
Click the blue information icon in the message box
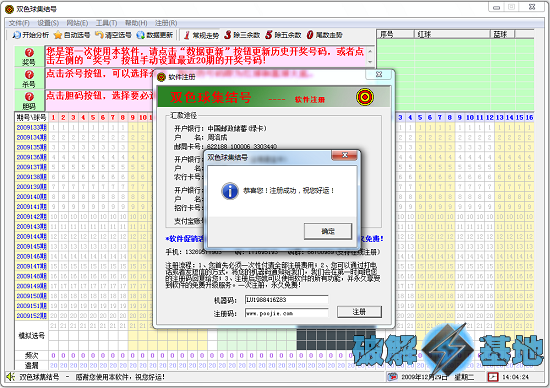pos(230,191)
